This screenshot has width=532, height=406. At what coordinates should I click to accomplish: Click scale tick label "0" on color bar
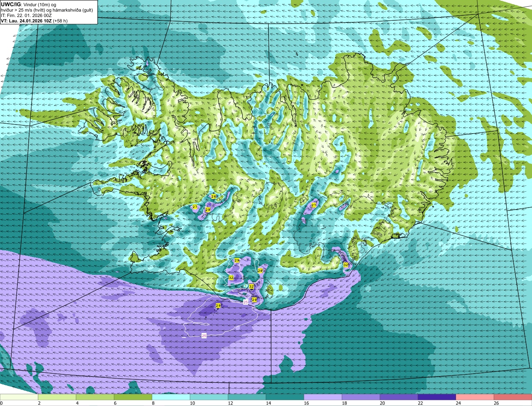click(x=1, y=403)
